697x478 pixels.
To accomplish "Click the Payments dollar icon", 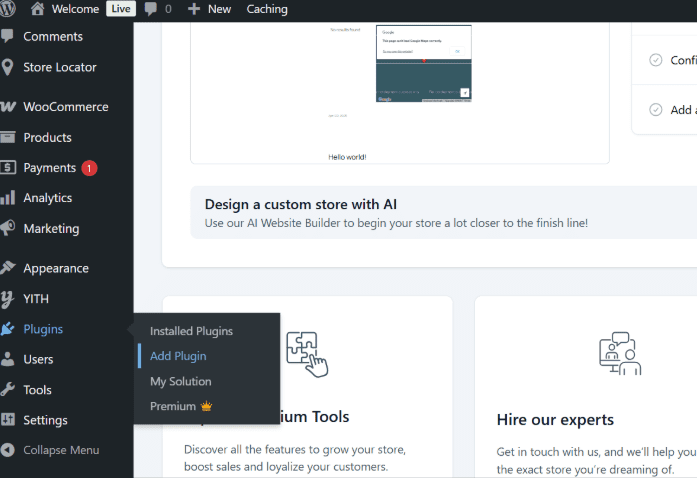I will pyautogui.click(x=8, y=168).
